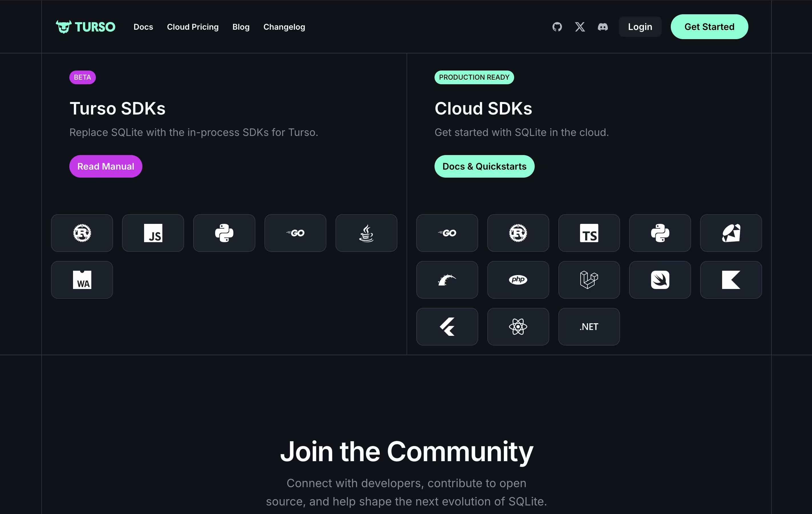Image resolution: width=812 pixels, height=514 pixels.
Task: Open the Kotlin SDK tile
Action: pos(731,280)
